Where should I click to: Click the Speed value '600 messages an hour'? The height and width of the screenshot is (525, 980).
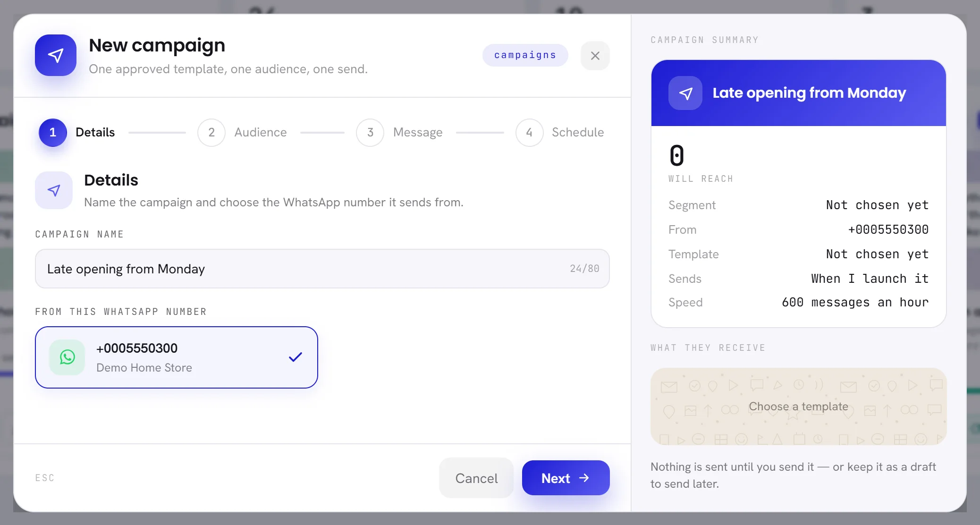point(855,302)
